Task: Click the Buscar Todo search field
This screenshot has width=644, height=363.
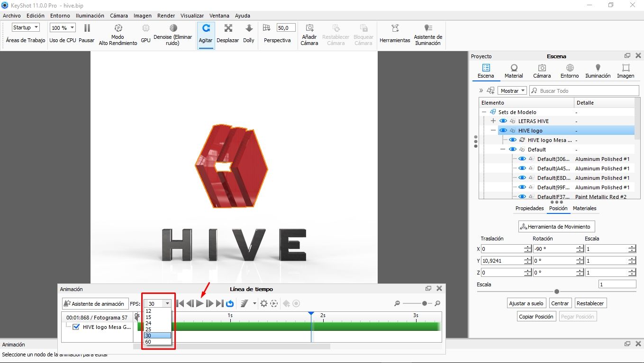Action: (584, 90)
